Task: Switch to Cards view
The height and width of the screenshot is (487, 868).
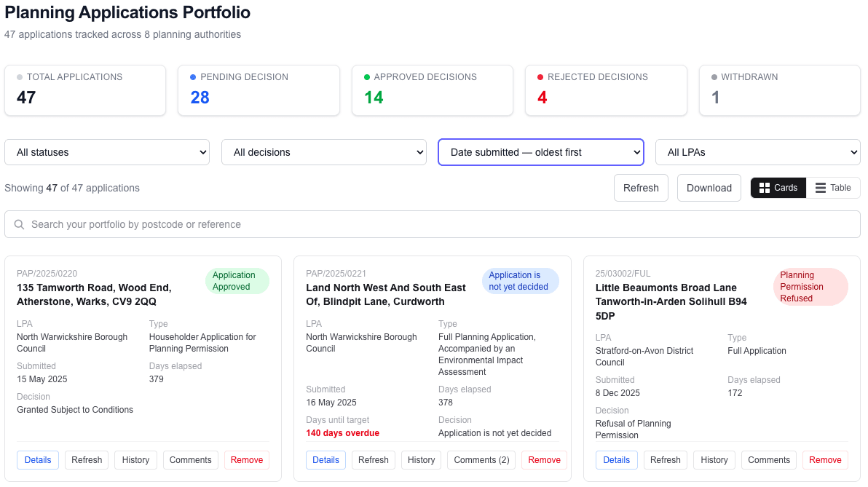Action: point(778,188)
